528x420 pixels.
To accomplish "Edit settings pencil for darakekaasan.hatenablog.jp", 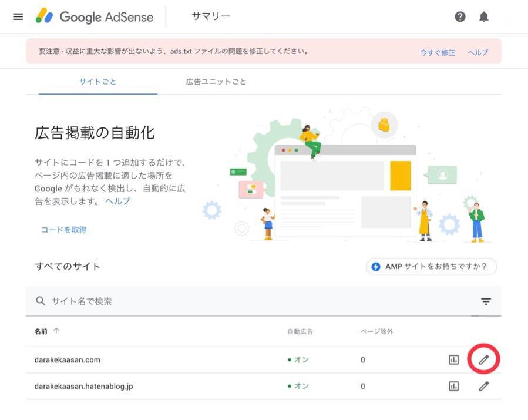I will click(x=483, y=386).
